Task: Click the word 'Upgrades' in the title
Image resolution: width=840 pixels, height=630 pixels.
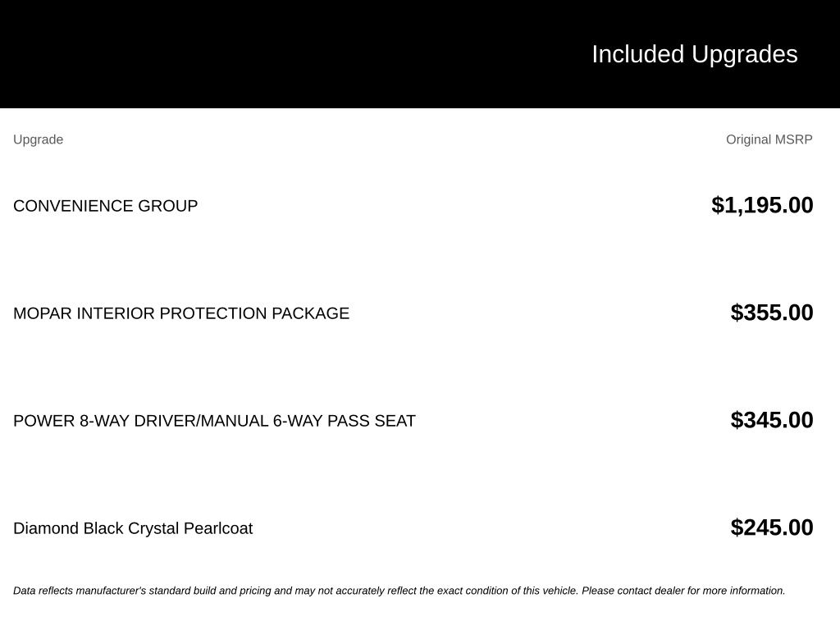Action: pyautogui.click(x=744, y=54)
